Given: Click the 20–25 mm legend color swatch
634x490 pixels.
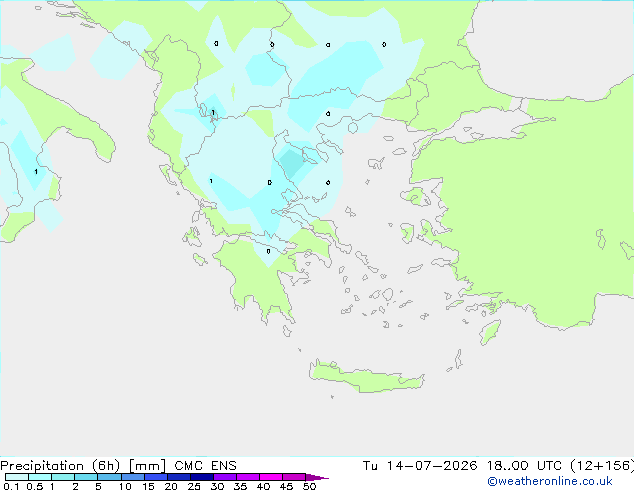Looking at the screenshot, I should tap(178, 477).
